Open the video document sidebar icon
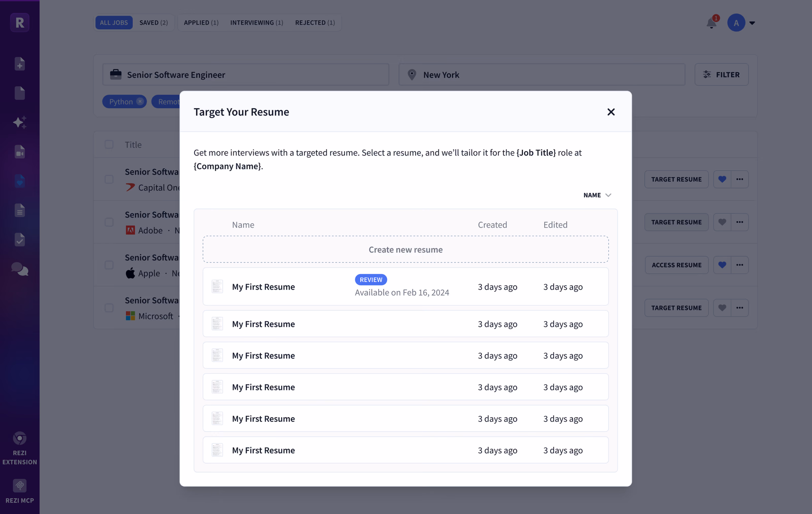Viewport: 812px width, 514px height. (x=20, y=152)
